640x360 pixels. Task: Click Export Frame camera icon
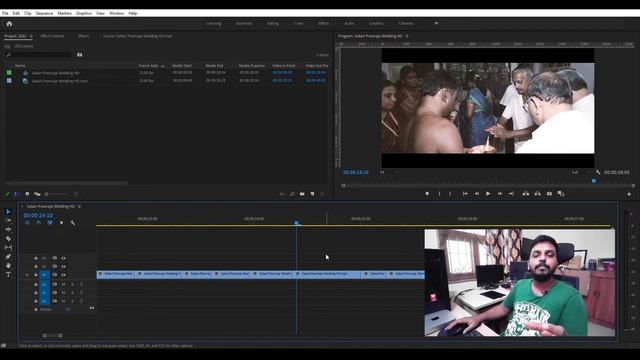coord(549,194)
